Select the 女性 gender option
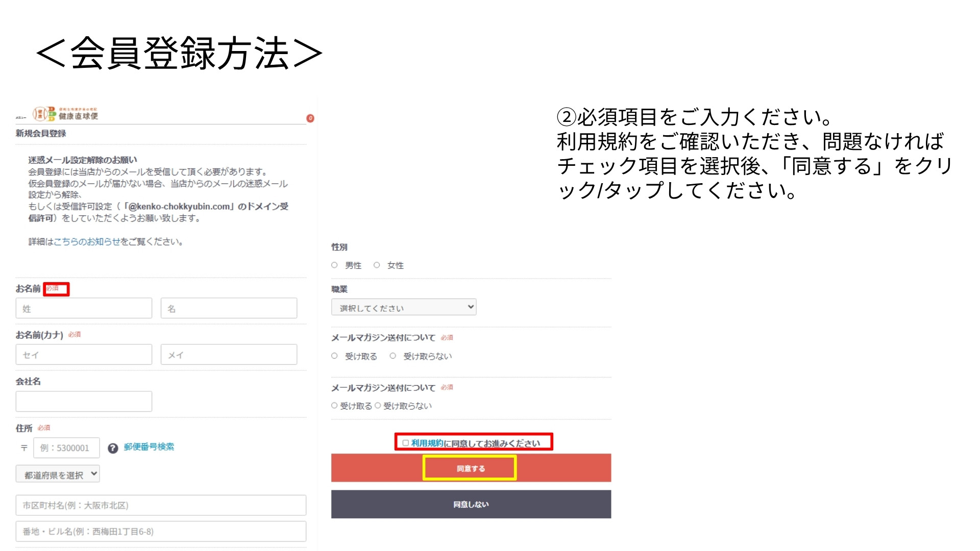 tap(377, 265)
